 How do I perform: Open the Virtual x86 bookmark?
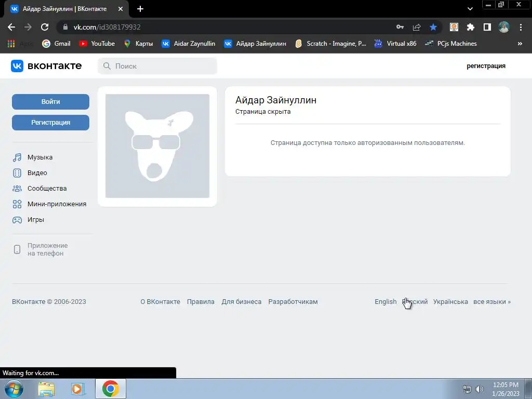tap(395, 44)
